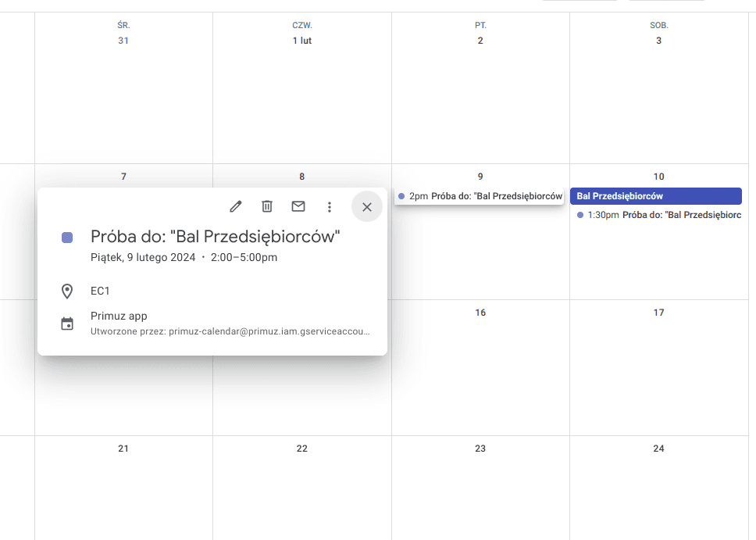Click the 'Utworzone przez' creator email line
The width and height of the screenshot is (756, 540).
pos(230,331)
